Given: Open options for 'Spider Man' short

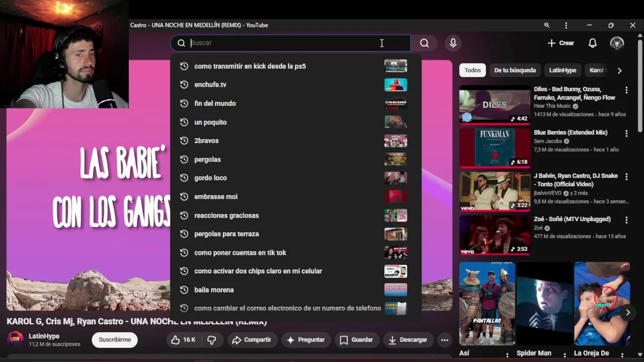Looking at the screenshot, I should [565, 355].
